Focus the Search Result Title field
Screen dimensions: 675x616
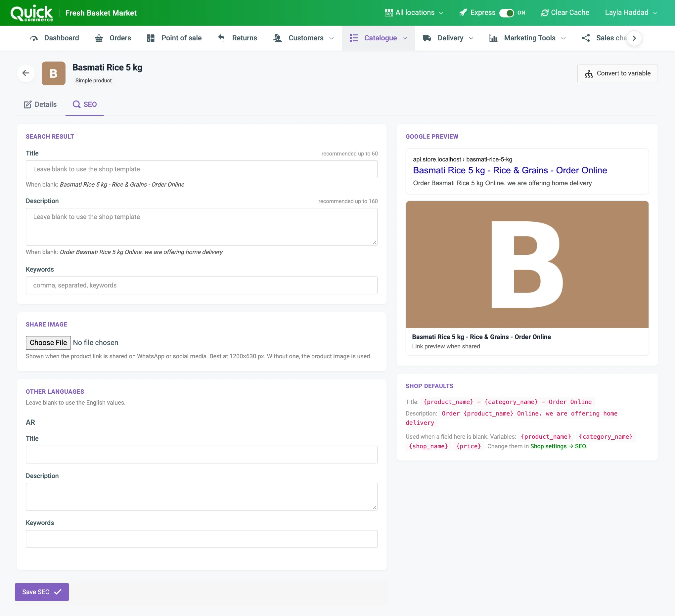(x=202, y=169)
